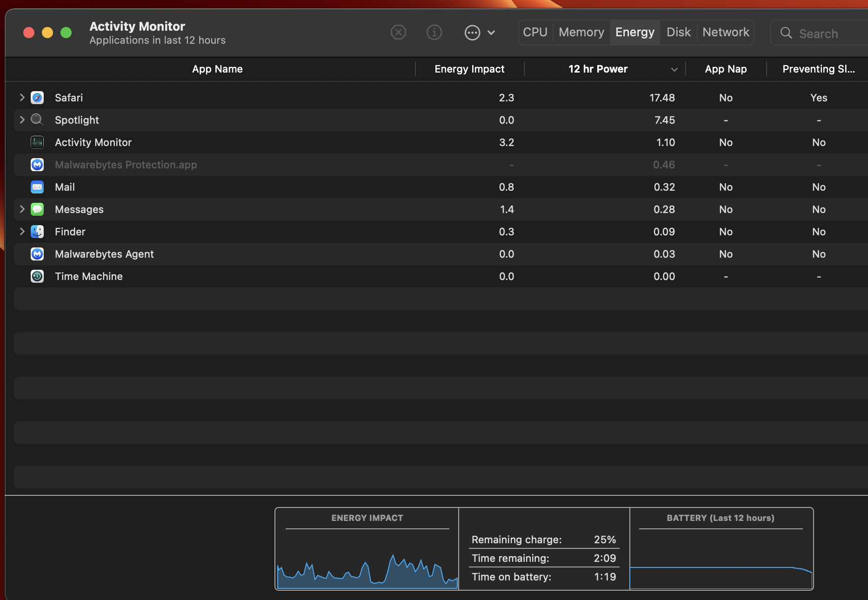Screen dimensions: 868x600
Task: Select the Activity Monitor process name
Action: (93, 142)
